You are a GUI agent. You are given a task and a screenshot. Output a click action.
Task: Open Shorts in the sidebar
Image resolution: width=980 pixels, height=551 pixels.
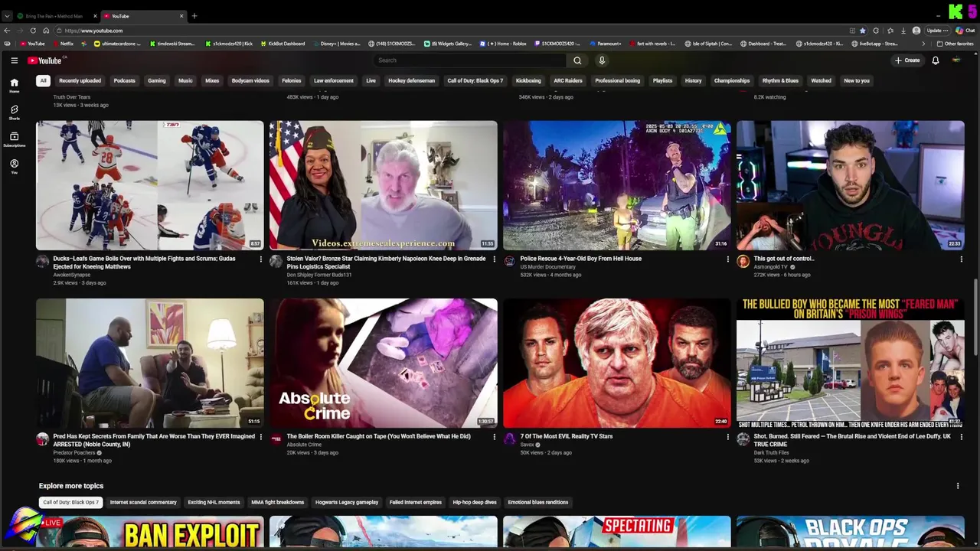14,112
